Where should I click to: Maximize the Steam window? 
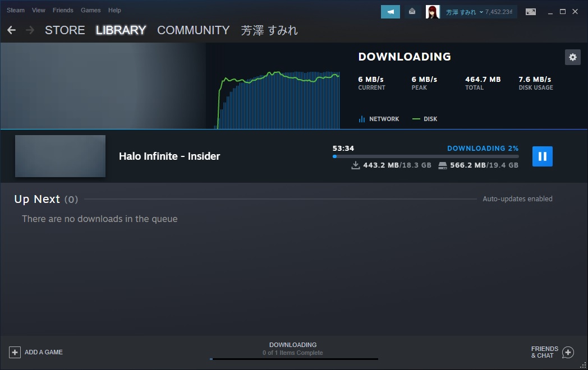coord(563,12)
